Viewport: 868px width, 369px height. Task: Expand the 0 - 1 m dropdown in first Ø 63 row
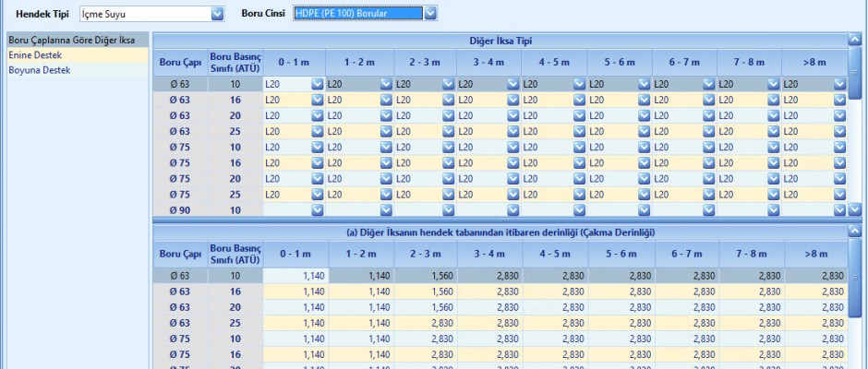point(318,84)
